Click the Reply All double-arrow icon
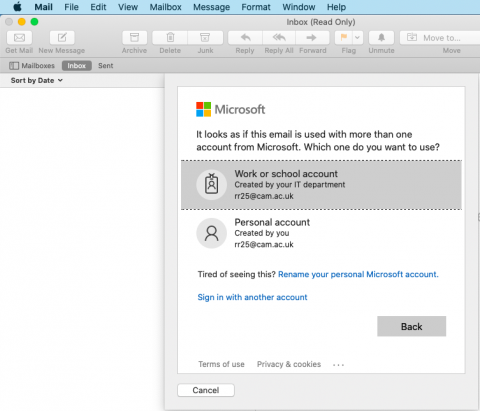This screenshot has height=411, width=480. pos(279,38)
